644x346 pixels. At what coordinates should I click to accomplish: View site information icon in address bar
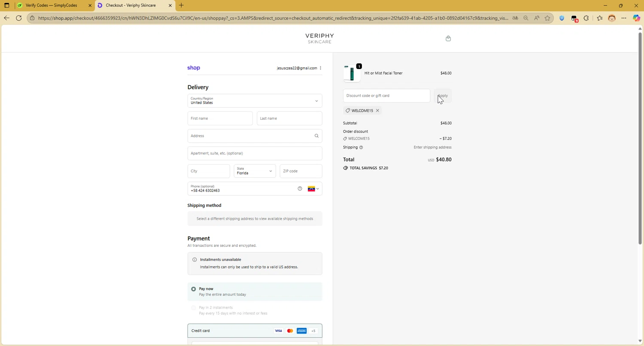(32, 18)
